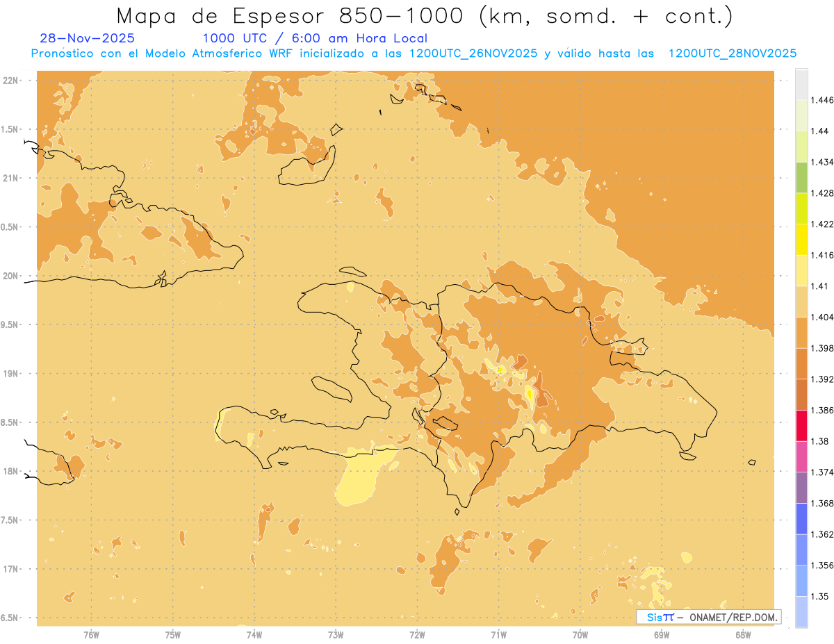Click the 21N latitude axis label
The width and height of the screenshot is (834, 644).
pyautogui.click(x=11, y=179)
